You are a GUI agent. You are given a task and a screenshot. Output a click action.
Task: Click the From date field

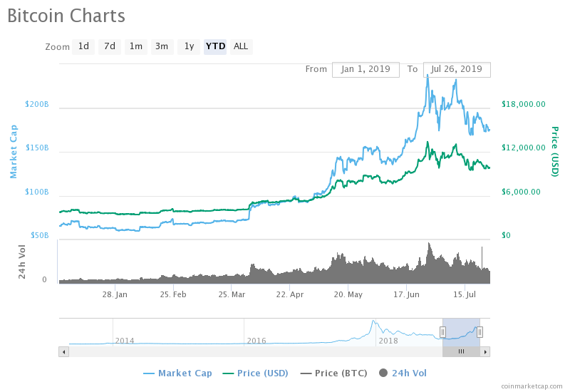click(366, 69)
